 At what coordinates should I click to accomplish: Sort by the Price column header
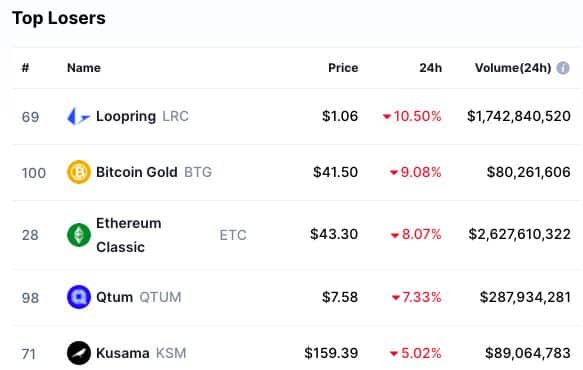343,68
